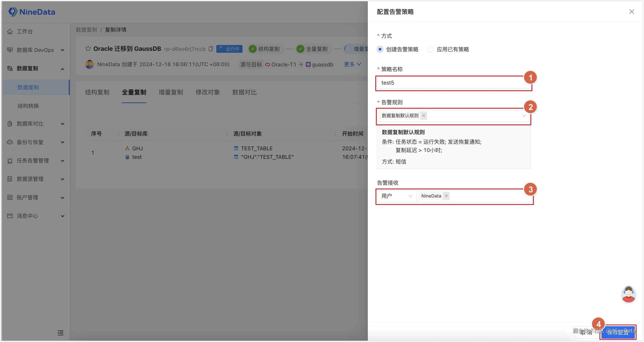Viewport: 644px width, 342px height.
Task: Click the 策略名称 input field
Action: pyautogui.click(x=450, y=83)
